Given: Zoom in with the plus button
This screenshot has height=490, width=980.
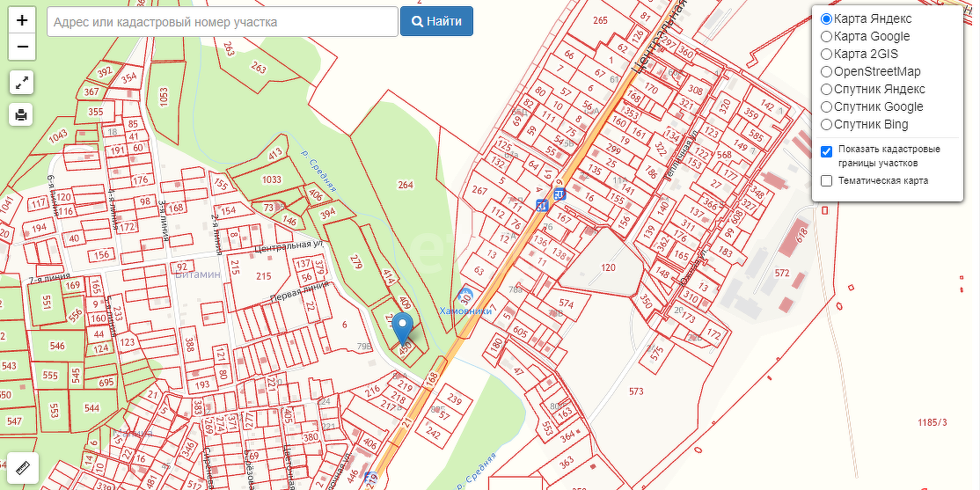Looking at the screenshot, I should (22, 20).
